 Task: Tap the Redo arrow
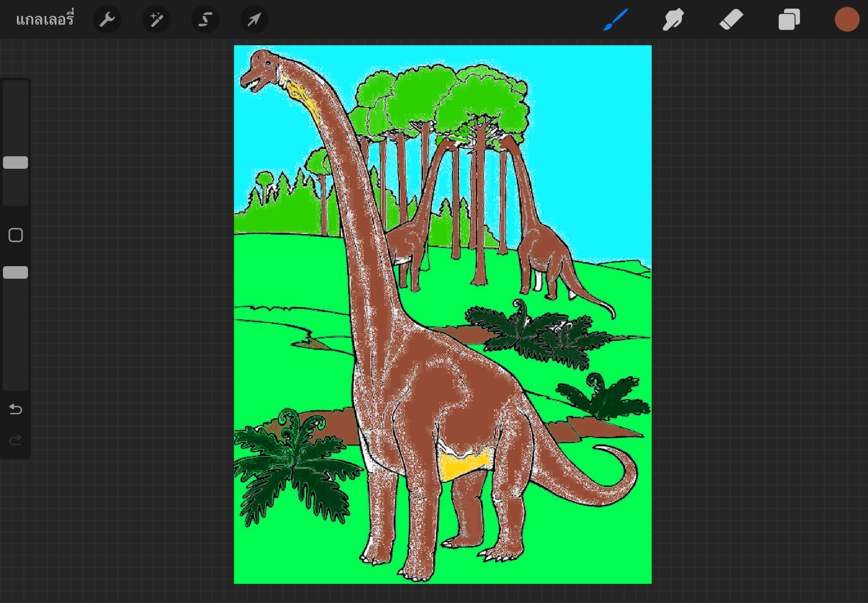coord(15,439)
